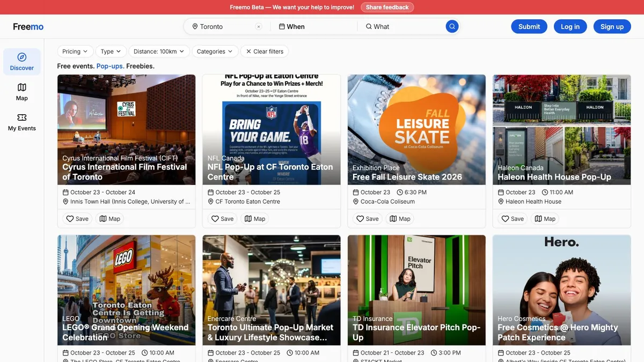
Task: Click the Sign up button
Action: pos(612,27)
